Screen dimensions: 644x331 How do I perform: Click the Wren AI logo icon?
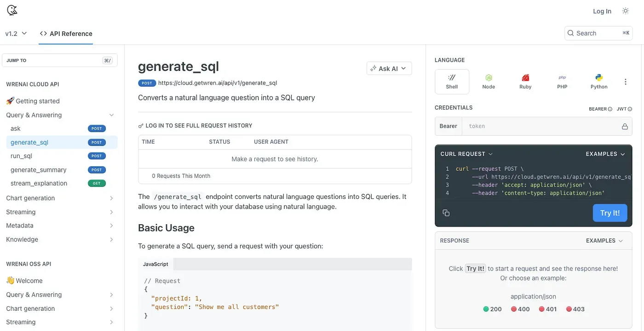[x=12, y=10]
